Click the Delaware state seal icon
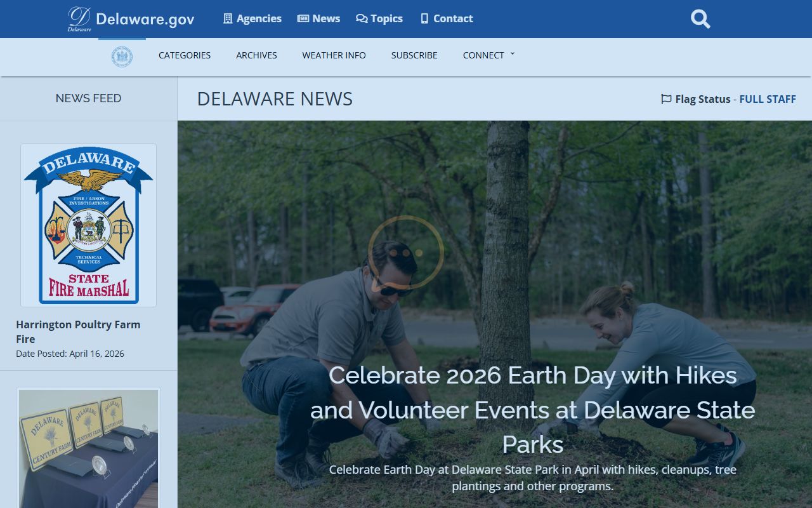Image resolution: width=812 pixels, height=508 pixels. click(x=122, y=57)
